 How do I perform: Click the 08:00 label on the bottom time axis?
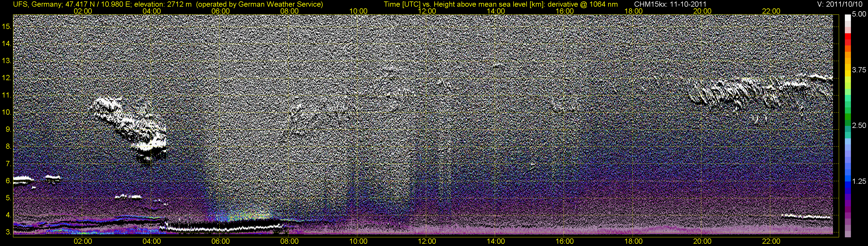pos(289,241)
